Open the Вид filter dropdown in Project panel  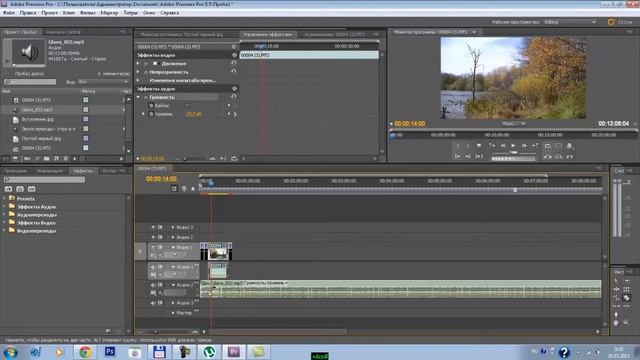point(103,82)
